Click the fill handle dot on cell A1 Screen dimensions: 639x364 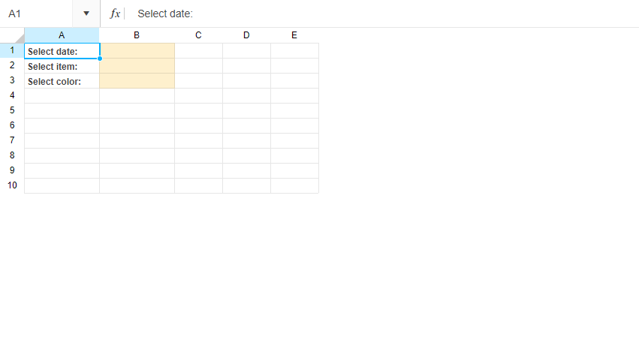pyautogui.click(x=100, y=59)
